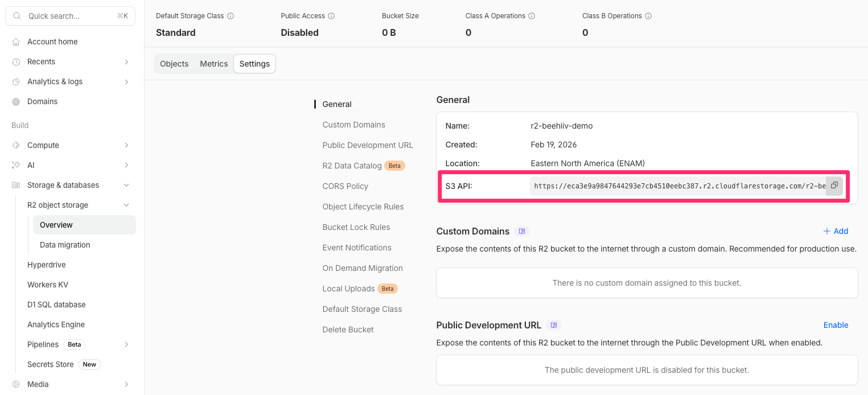Jump to the CORS Policy settings section
This screenshot has height=395, width=868.
point(345,186)
